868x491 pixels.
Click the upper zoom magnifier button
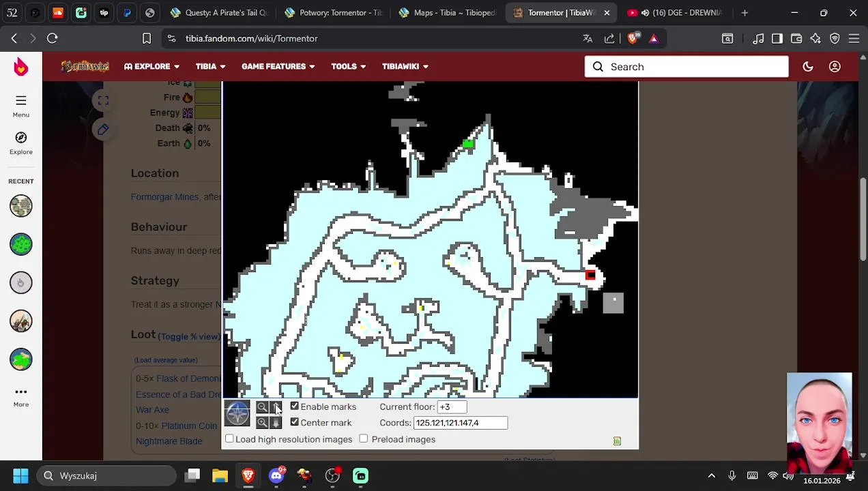[262, 407]
